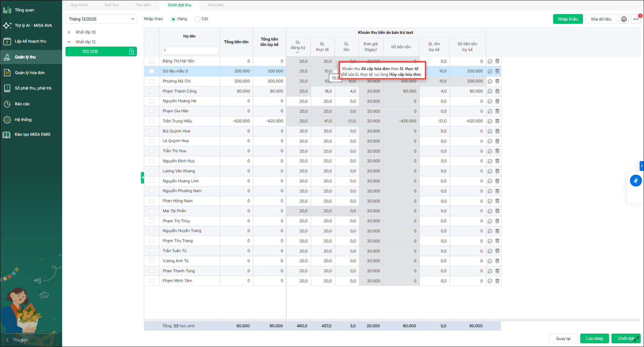Click the lock icon on class 12C
The height and width of the screenshot is (347, 644).
[132, 52]
